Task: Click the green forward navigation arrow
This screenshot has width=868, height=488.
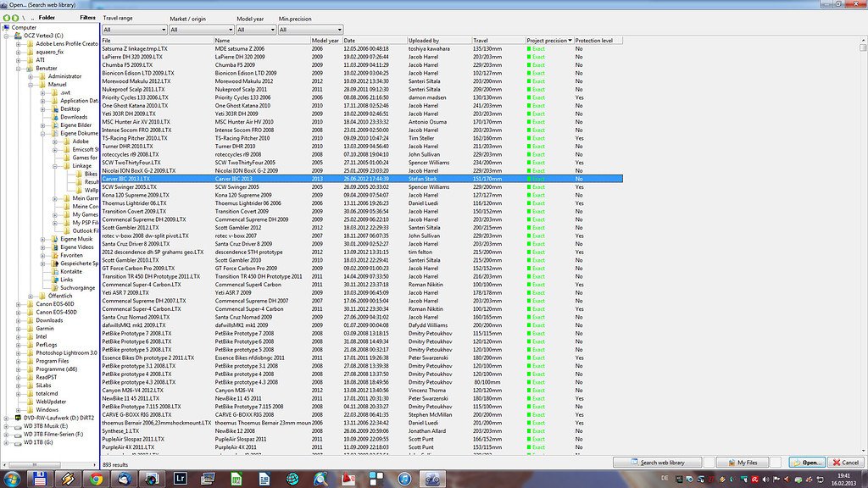Action: (x=15, y=18)
